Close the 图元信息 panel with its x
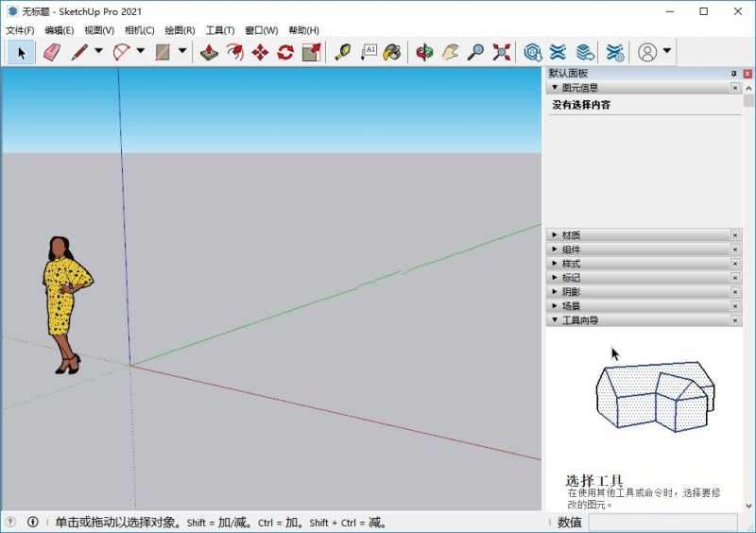Image resolution: width=756 pixels, height=533 pixels. pyautogui.click(x=735, y=88)
